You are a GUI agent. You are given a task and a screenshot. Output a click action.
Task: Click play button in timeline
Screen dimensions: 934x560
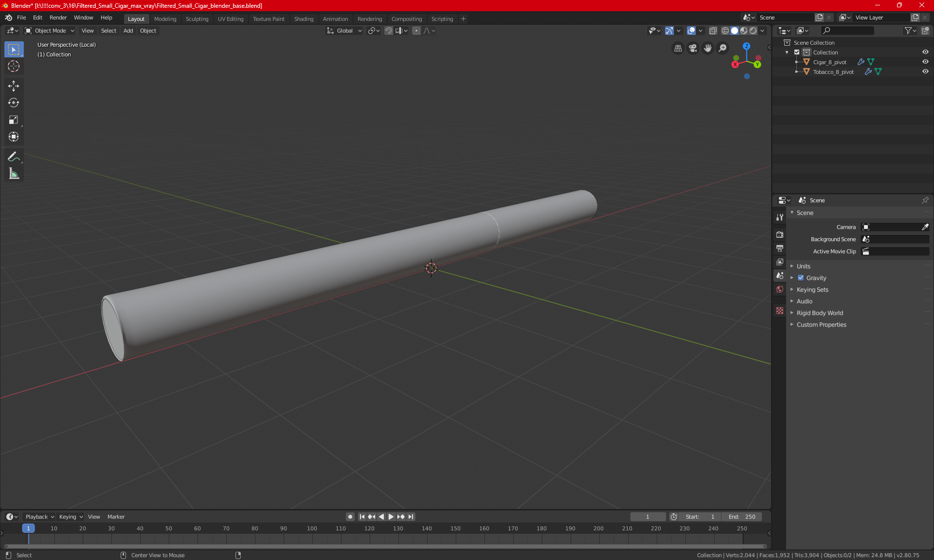(390, 517)
